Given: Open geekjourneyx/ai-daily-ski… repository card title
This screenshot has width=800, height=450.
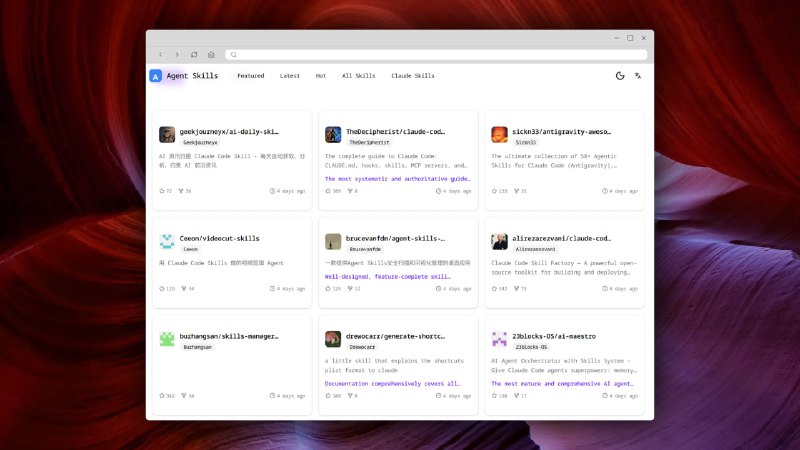Looking at the screenshot, I should [x=229, y=132].
